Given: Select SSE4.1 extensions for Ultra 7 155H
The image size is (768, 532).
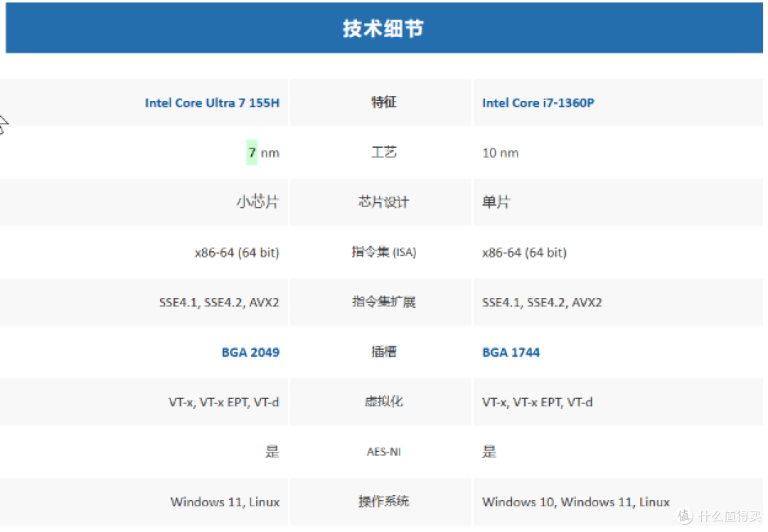Looking at the screenshot, I should (219, 302).
